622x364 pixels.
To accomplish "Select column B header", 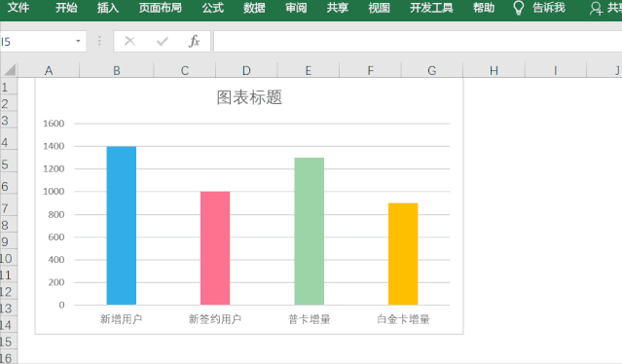I will click(x=117, y=71).
